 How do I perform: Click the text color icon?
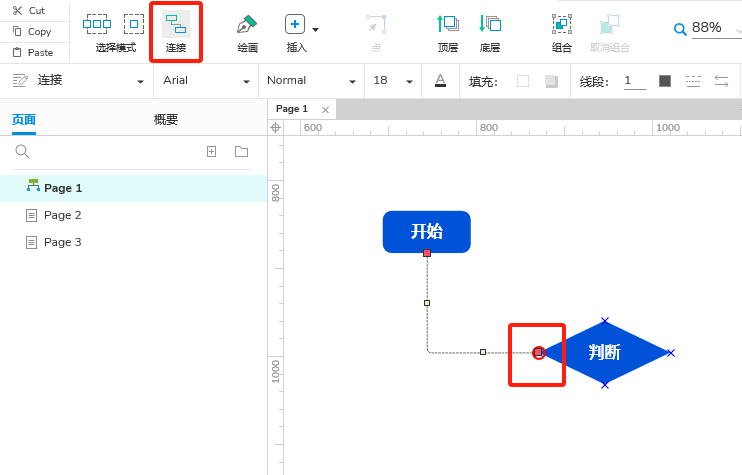pyautogui.click(x=440, y=81)
